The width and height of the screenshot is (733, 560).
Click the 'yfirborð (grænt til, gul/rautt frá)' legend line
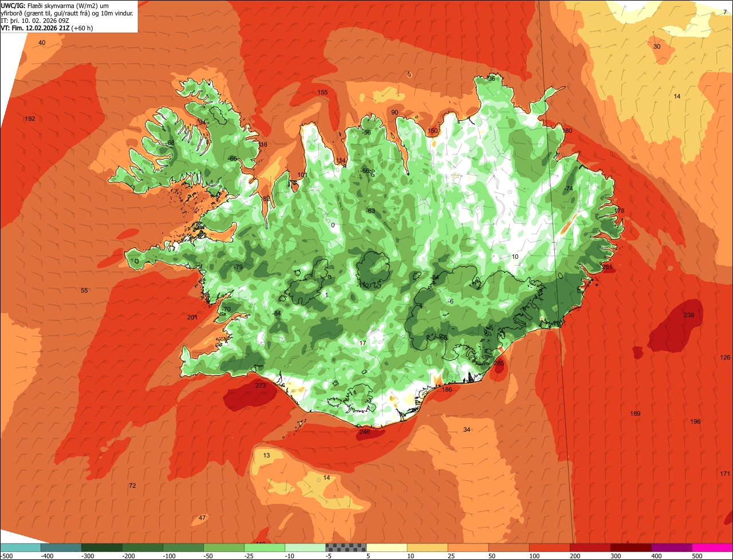coord(67,13)
